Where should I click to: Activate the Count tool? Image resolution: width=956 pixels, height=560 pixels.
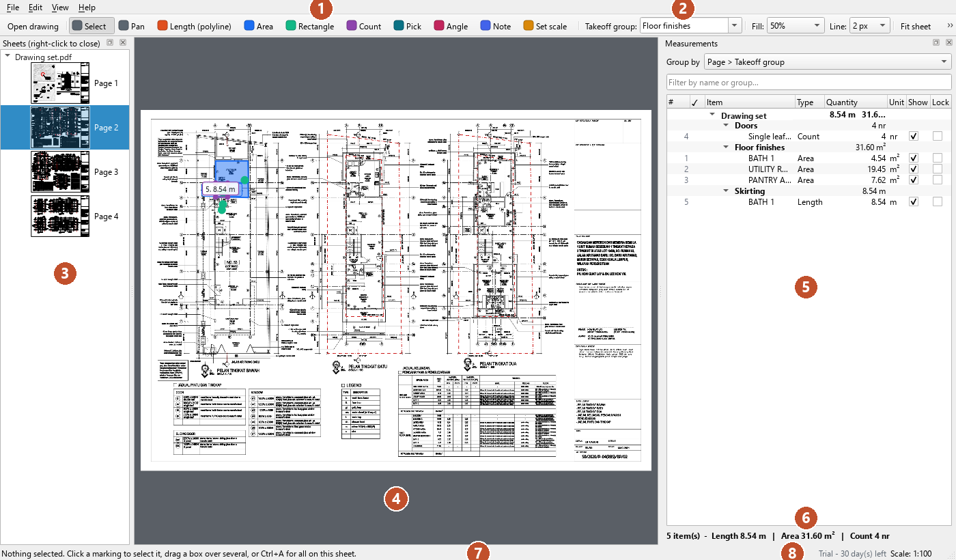(364, 27)
